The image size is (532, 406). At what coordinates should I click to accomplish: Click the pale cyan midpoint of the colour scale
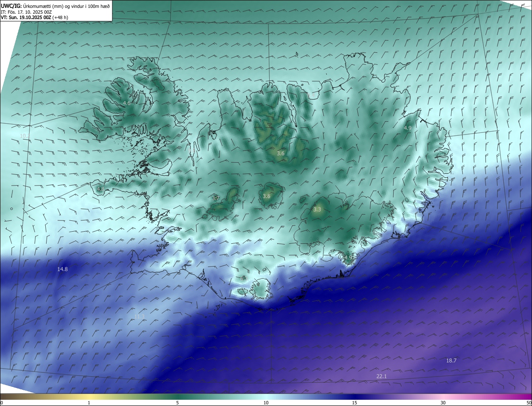266,397
